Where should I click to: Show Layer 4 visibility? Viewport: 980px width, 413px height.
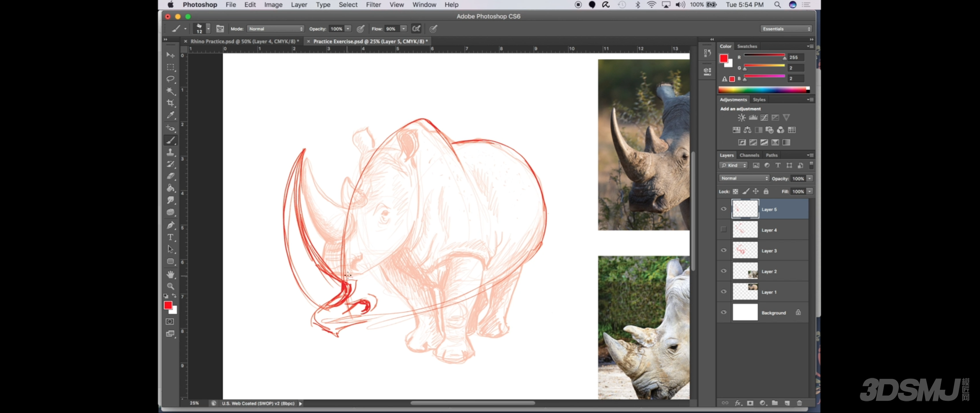[724, 229]
